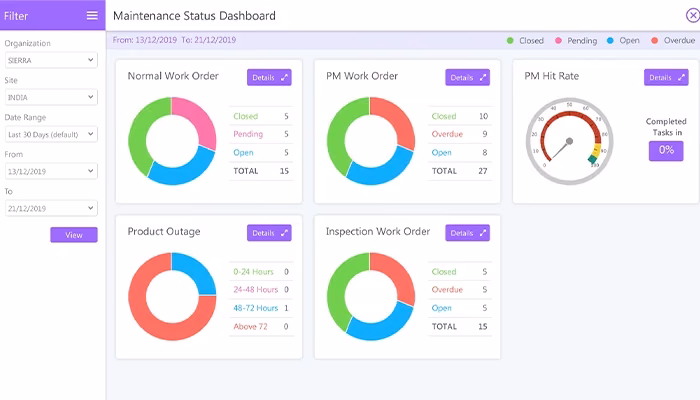This screenshot has height=400, width=700.
Task: Open the From date dropdown 13/12/2019
Action: 51,171
